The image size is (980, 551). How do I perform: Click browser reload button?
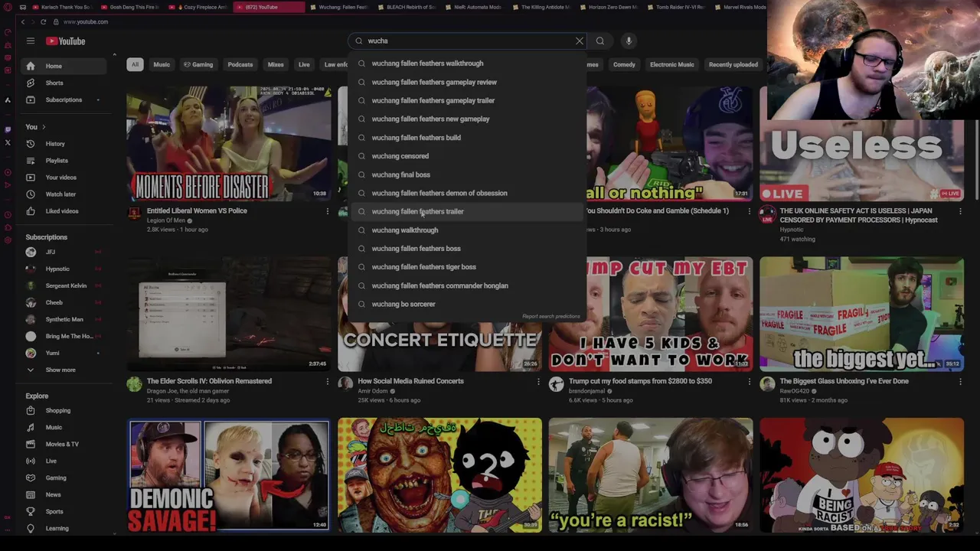pos(43,21)
